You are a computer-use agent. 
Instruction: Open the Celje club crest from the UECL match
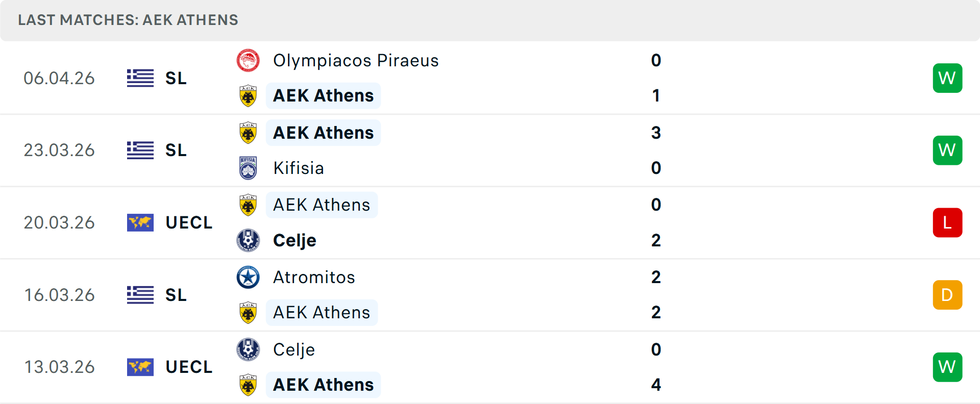248,240
